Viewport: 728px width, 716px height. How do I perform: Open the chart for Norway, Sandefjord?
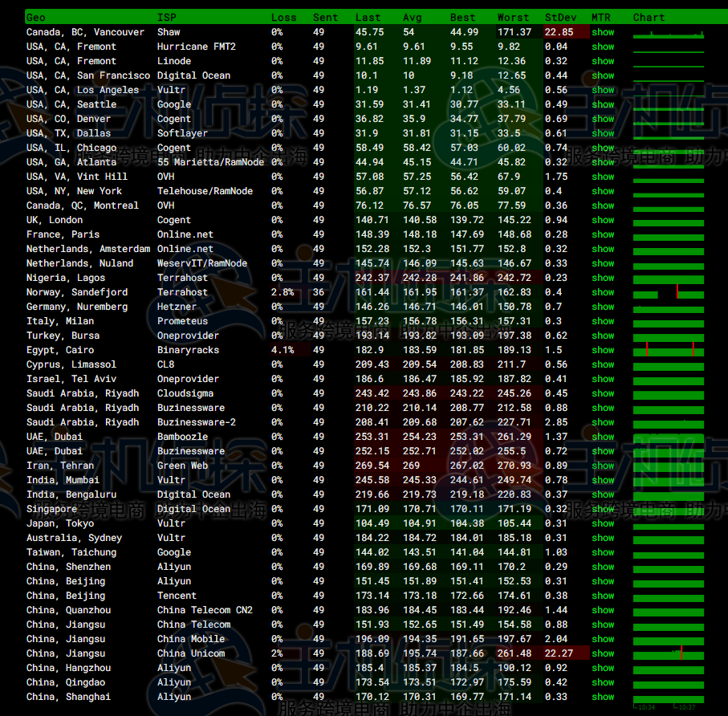(669, 292)
